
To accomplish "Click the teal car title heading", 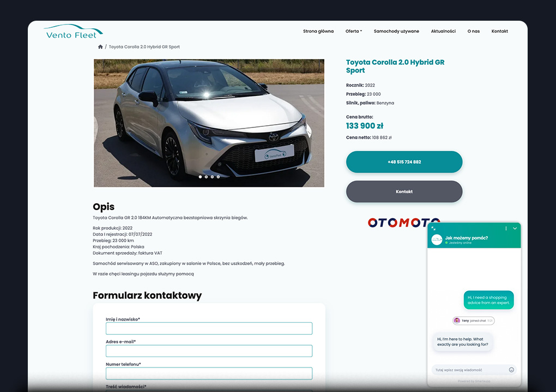I will coord(395,66).
